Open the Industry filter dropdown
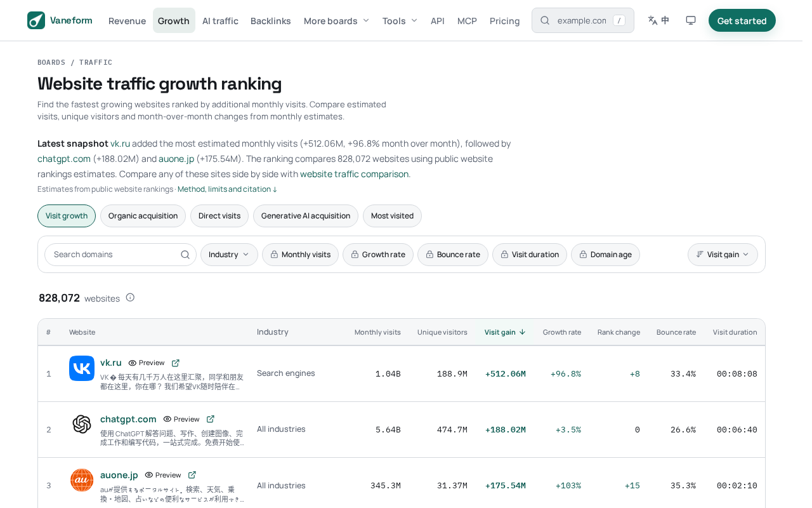The height and width of the screenshot is (508, 812). coord(229,255)
